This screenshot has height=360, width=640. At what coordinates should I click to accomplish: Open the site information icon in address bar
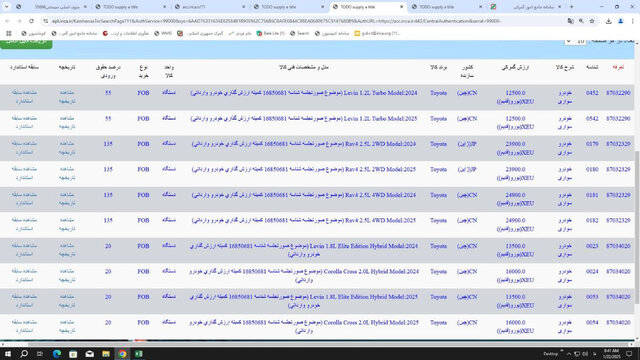[x=46, y=21]
